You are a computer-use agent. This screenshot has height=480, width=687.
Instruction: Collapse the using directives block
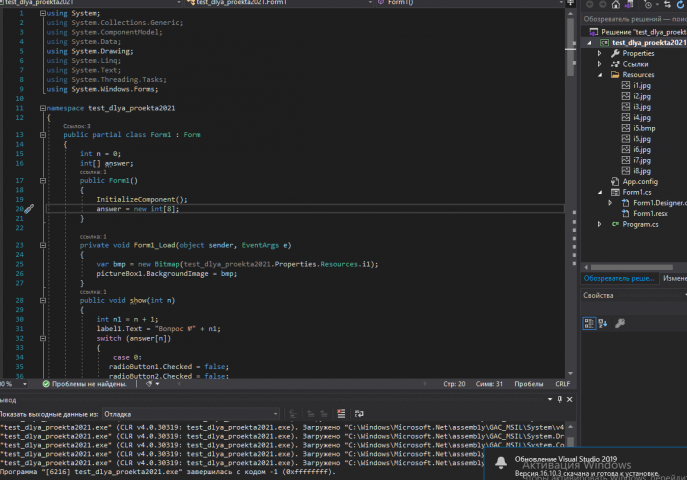point(41,13)
